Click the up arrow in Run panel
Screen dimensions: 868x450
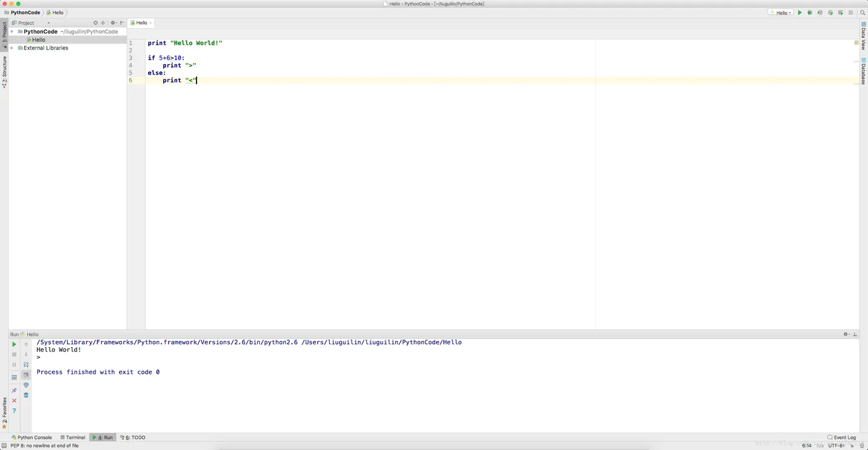(26, 345)
